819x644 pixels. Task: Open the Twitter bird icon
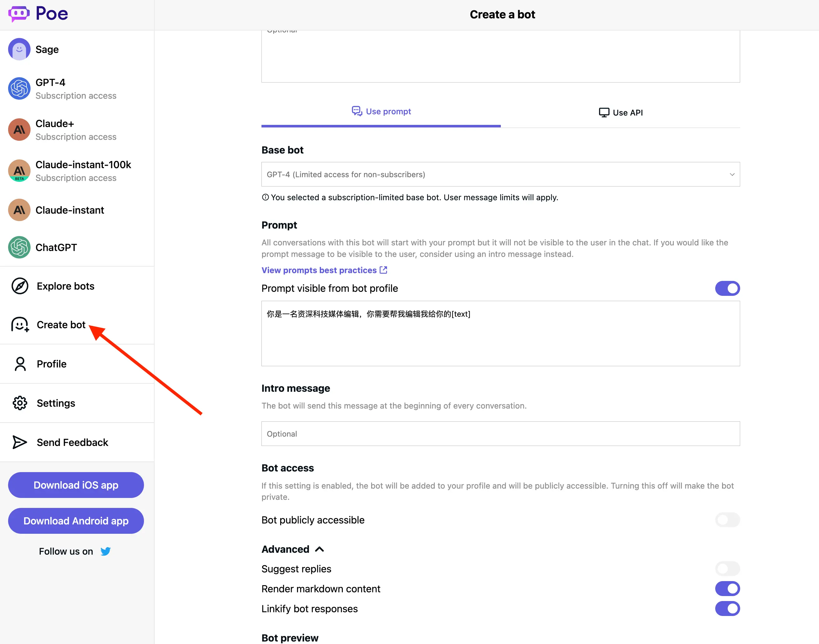coord(106,551)
